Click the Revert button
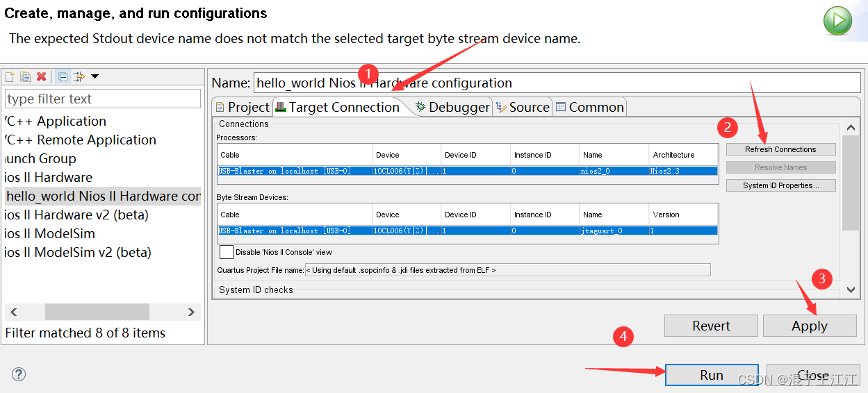The width and height of the screenshot is (868, 393). [x=711, y=326]
